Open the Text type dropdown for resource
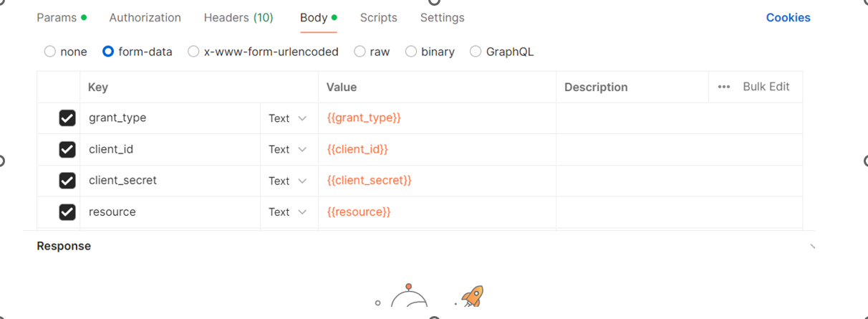Screen dimensions: 868x319 pyautogui.click(x=288, y=211)
